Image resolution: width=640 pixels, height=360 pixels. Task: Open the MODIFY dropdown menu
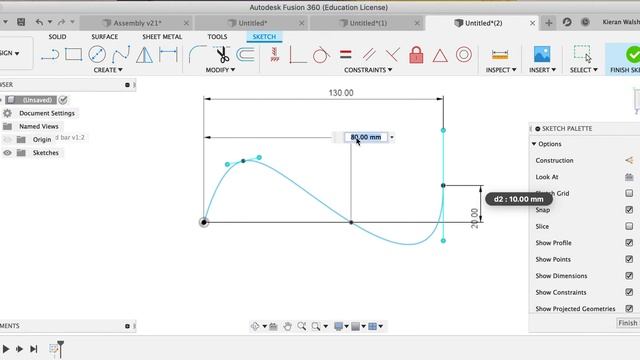[x=220, y=70]
